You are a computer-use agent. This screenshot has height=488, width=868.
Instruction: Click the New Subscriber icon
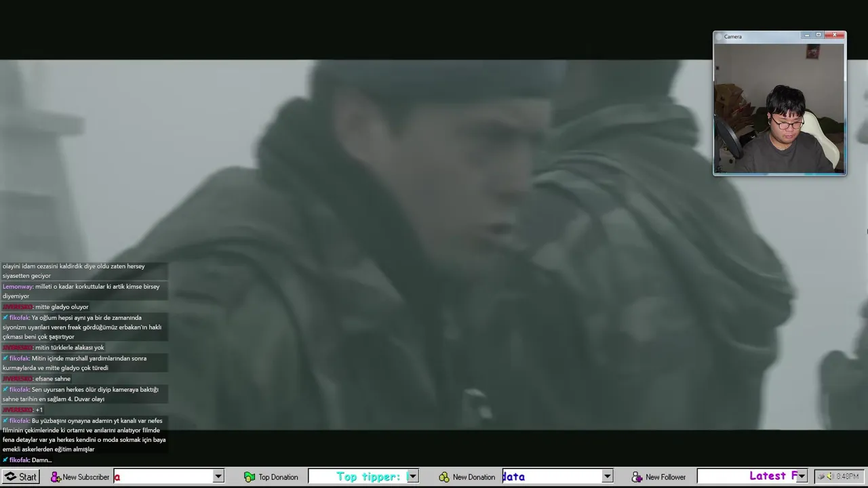click(56, 477)
